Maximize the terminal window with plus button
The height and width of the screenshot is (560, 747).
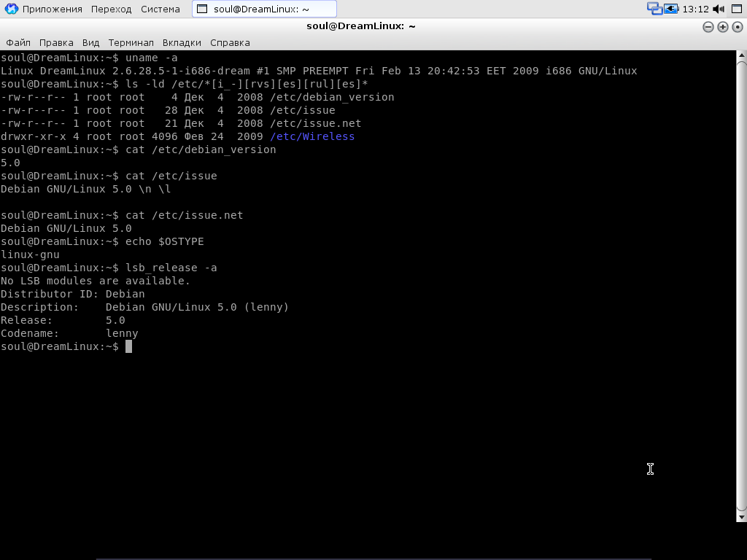[x=723, y=27]
